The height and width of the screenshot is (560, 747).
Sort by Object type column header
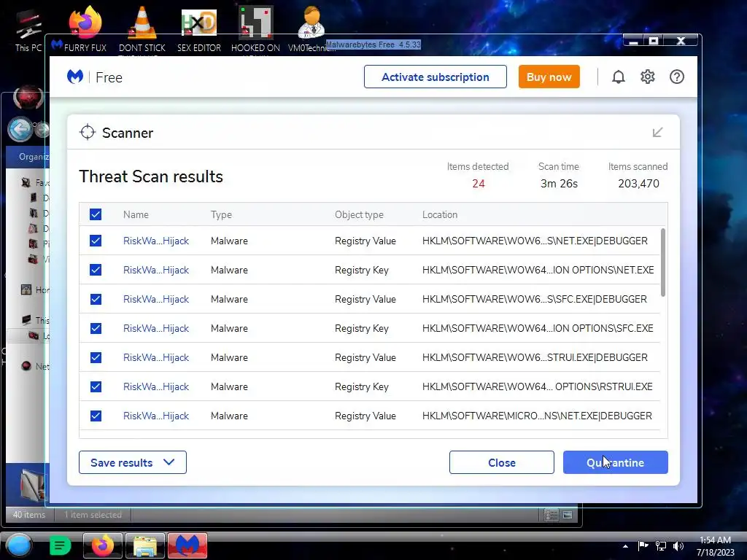[359, 215]
